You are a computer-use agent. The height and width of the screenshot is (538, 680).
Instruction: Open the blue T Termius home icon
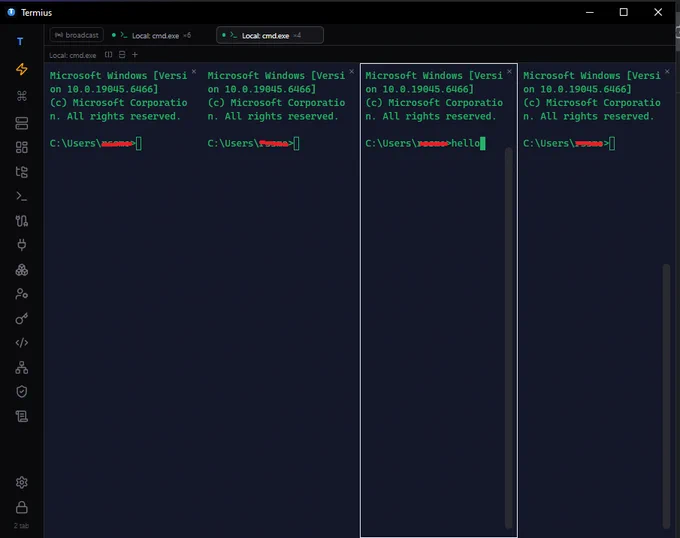(x=20, y=42)
